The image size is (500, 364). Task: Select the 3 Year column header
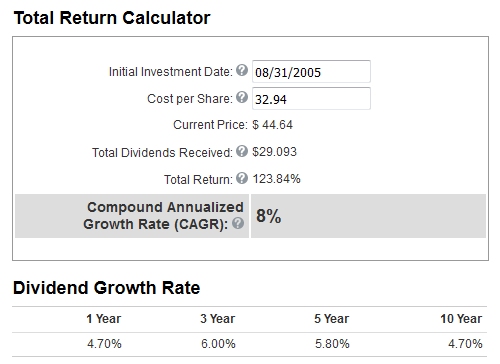point(218,319)
